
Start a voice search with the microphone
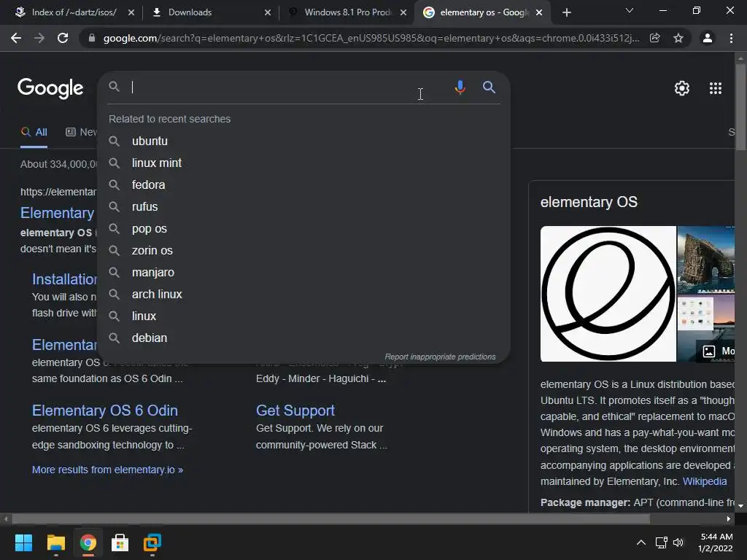tap(460, 87)
